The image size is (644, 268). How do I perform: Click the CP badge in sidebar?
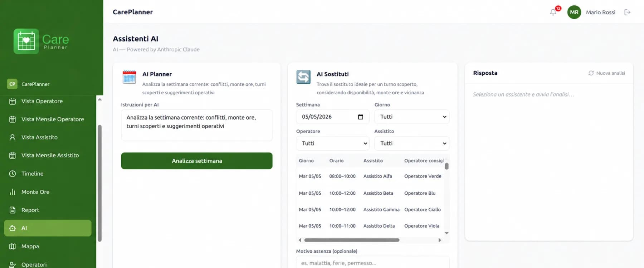coord(13,84)
